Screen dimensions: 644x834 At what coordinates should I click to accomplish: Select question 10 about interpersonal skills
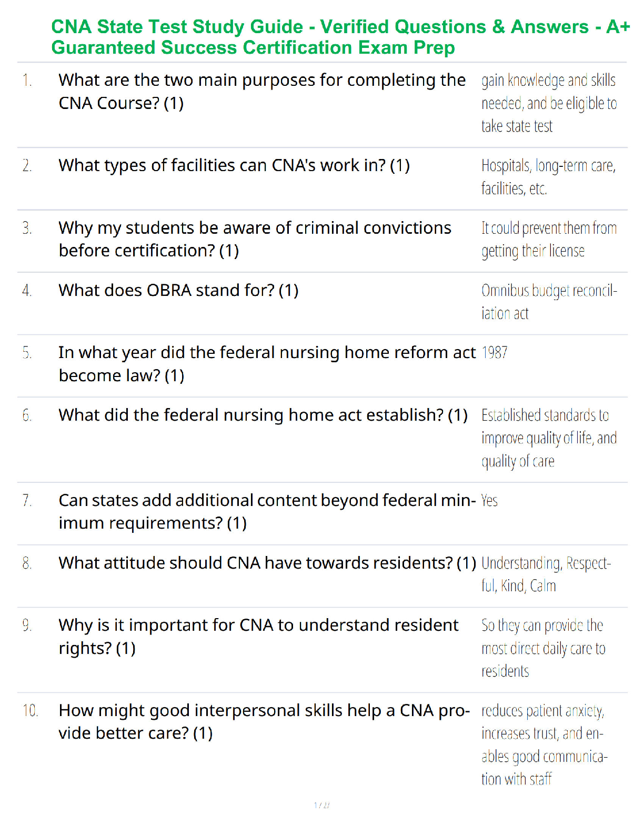point(264,721)
